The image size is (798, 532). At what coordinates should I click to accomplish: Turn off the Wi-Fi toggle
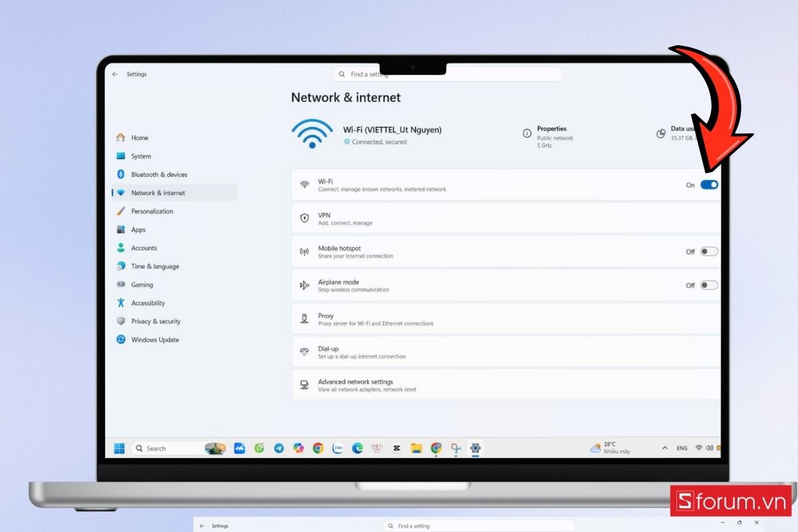click(709, 185)
